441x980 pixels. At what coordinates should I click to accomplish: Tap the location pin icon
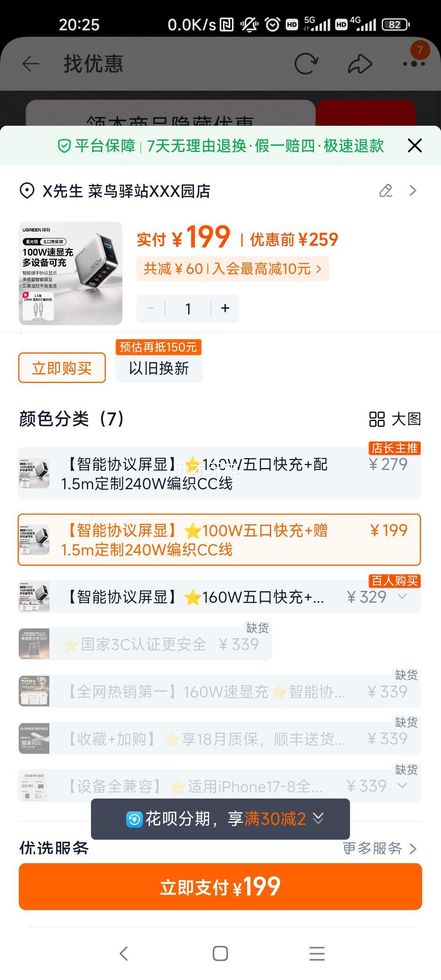27,191
